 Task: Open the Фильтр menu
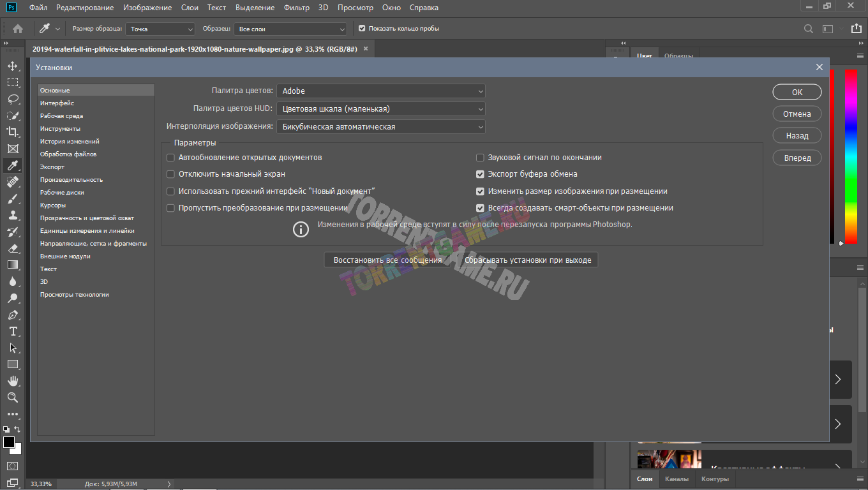coord(296,8)
